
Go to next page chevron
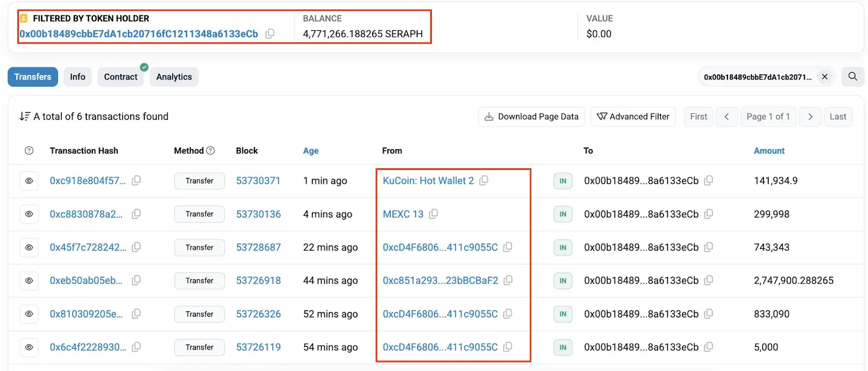(810, 117)
